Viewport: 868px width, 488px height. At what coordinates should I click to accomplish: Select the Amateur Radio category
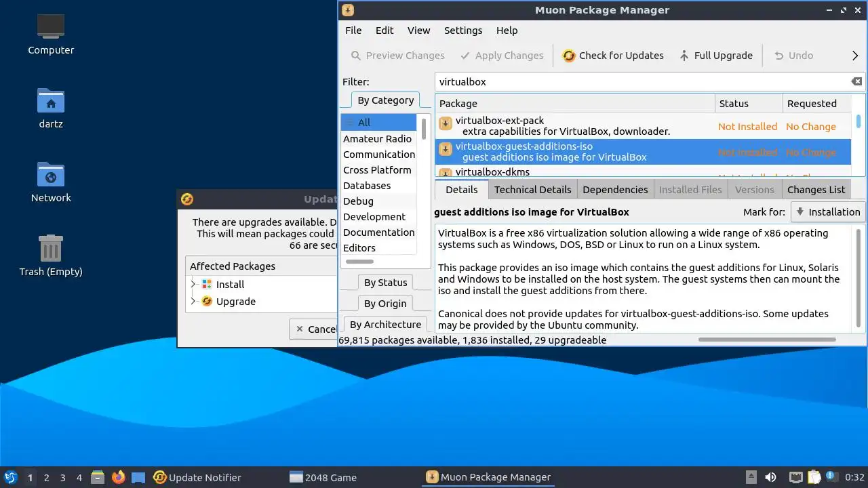pos(377,138)
